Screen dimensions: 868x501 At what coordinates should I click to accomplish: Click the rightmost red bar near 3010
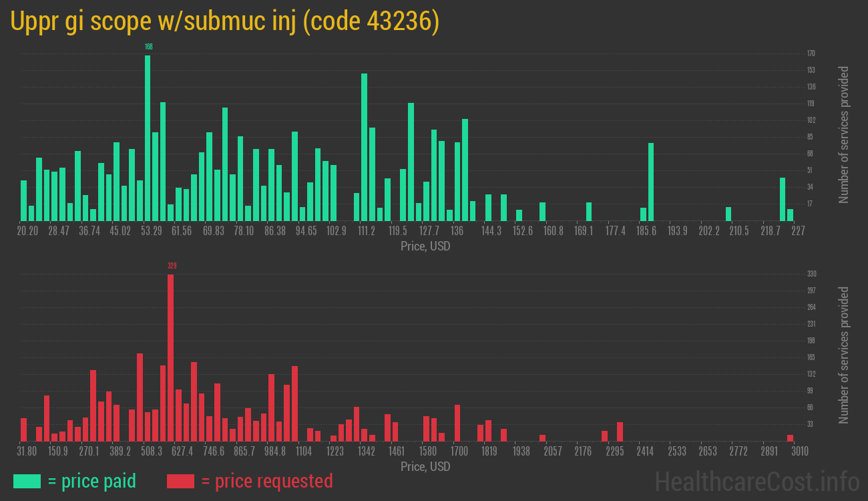coord(791,438)
